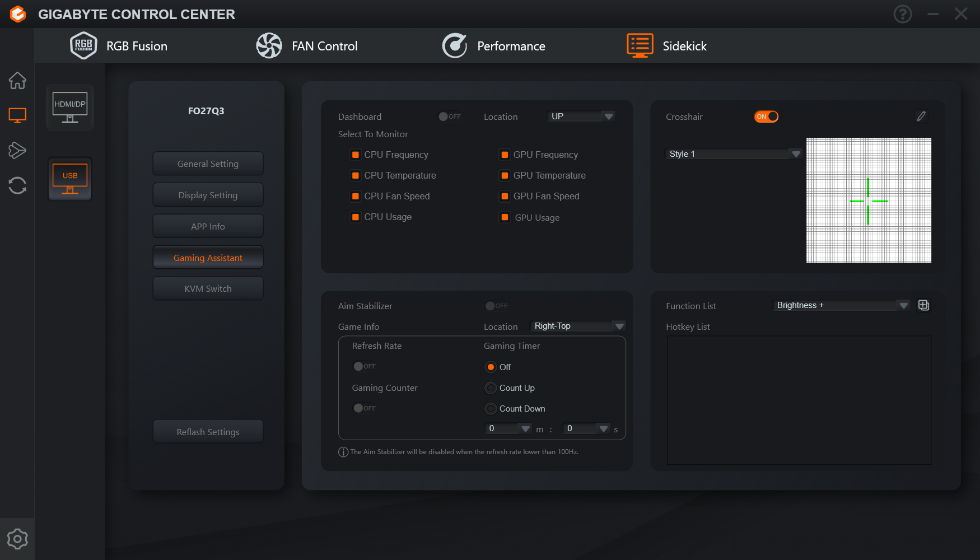
Task: Click the Sidekick monitor icon
Action: point(640,45)
